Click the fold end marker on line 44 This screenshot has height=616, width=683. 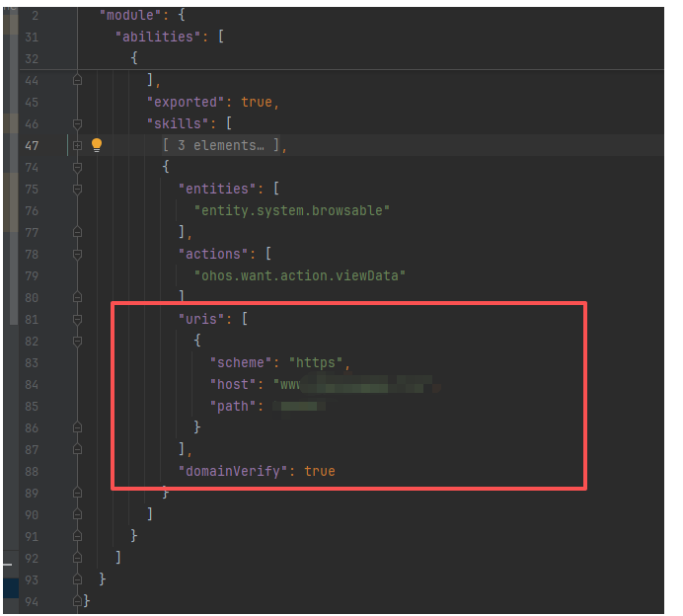pos(78,80)
